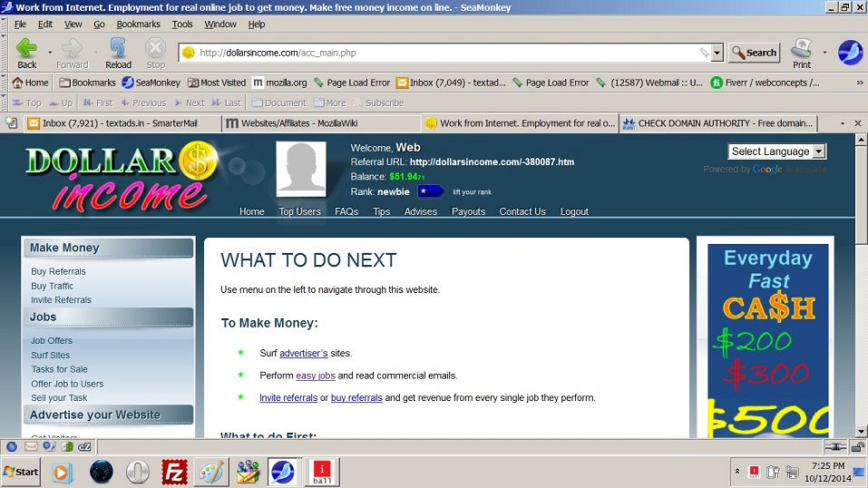The image size is (868, 488).
Task: Open Back button history dropdown arrow
Action: pyautogui.click(x=50, y=53)
